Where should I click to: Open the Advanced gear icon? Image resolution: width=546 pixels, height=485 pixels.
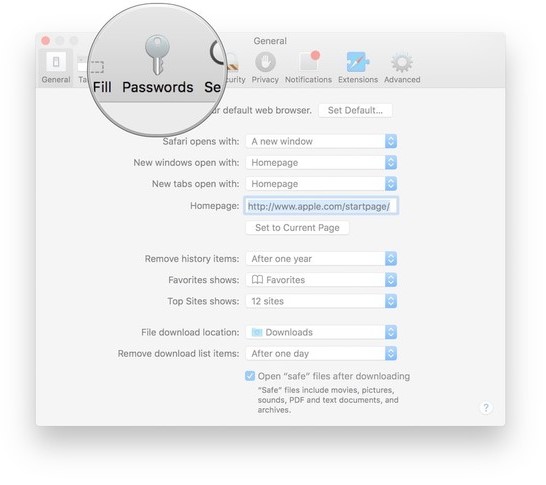click(x=402, y=63)
